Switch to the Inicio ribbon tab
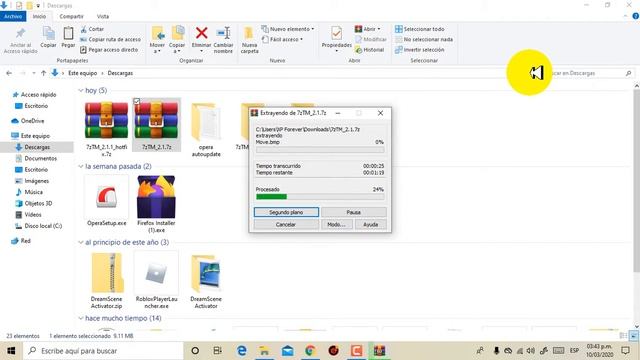Screen dimensions: 640x360 pos(39,16)
